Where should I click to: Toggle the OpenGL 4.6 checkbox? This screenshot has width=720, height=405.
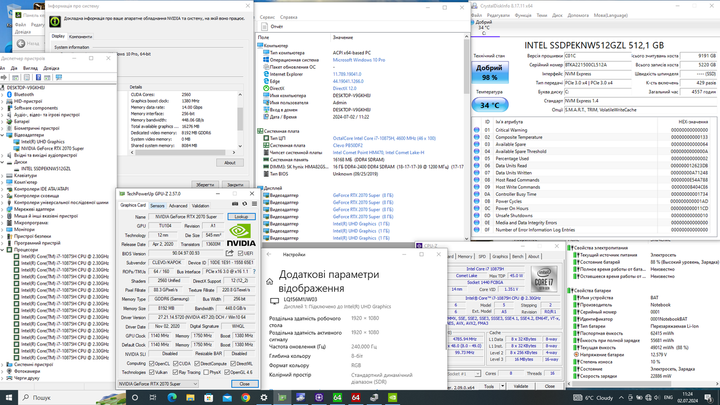[x=227, y=372]
